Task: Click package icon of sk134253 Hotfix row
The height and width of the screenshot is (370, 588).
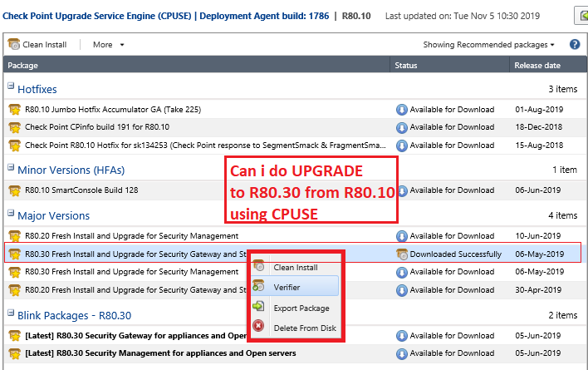Action: point(15,146)
